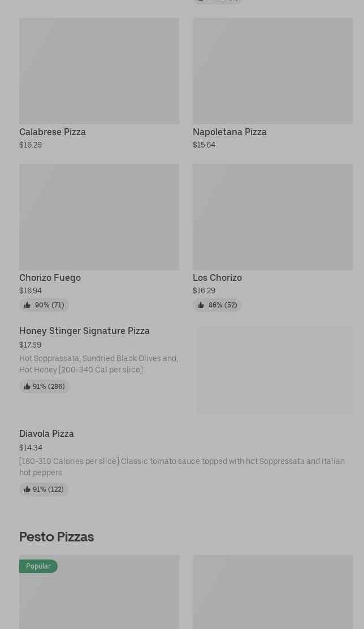Select the Chorizo Fuego image
The width and height of the screenshot is (364, 629).
point(99,217)
